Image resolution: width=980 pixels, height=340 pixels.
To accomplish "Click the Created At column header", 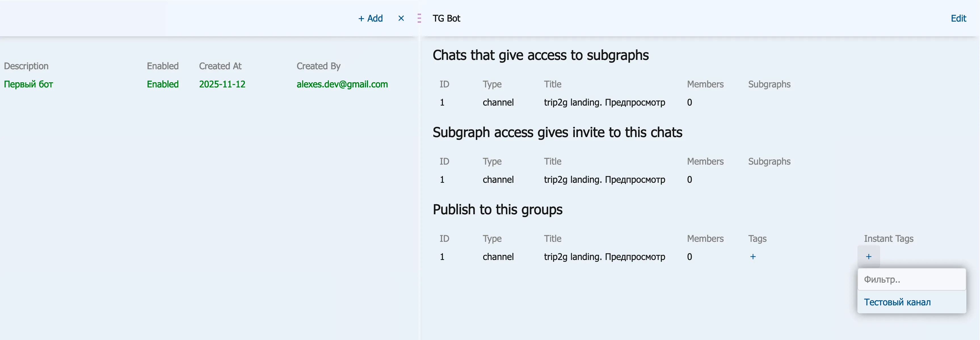I will coord(220,66).
